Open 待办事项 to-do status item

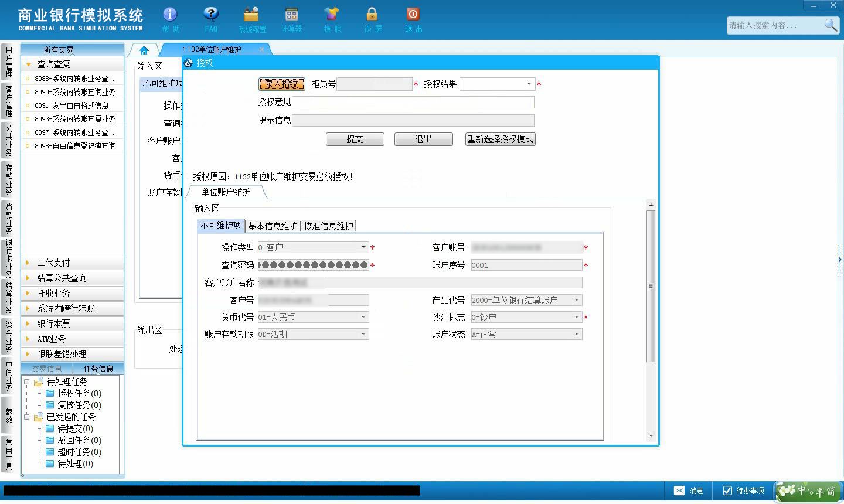(x=744, y=491)
